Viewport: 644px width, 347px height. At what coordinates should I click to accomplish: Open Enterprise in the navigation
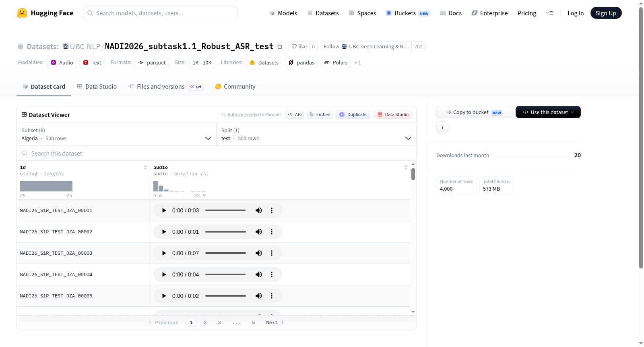489,13
